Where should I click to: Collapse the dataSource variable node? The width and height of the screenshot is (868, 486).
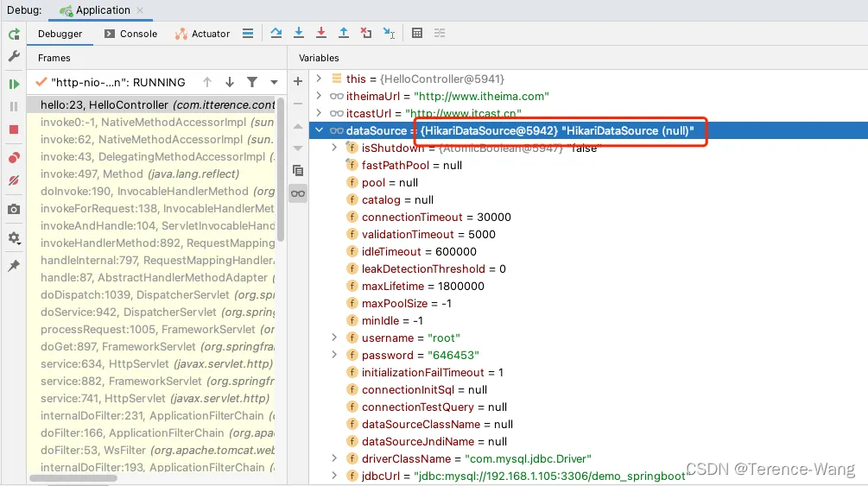[319, 130]
